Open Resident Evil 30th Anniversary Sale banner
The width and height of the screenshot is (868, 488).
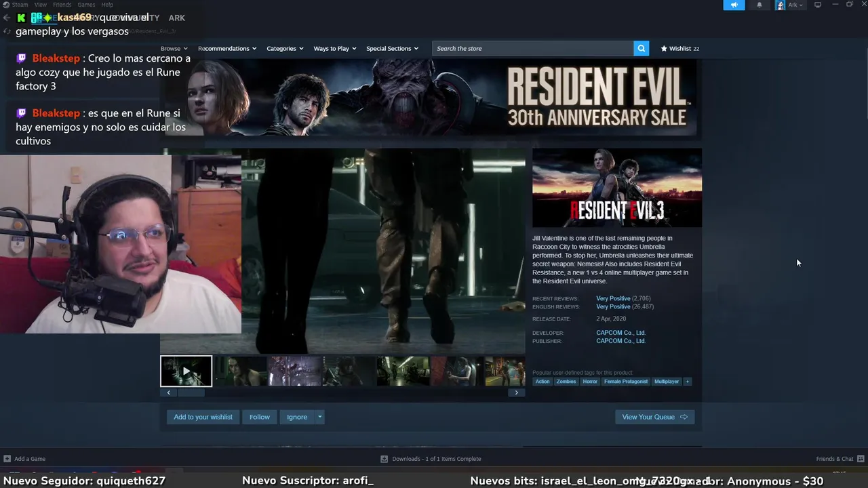pos(431,98)
